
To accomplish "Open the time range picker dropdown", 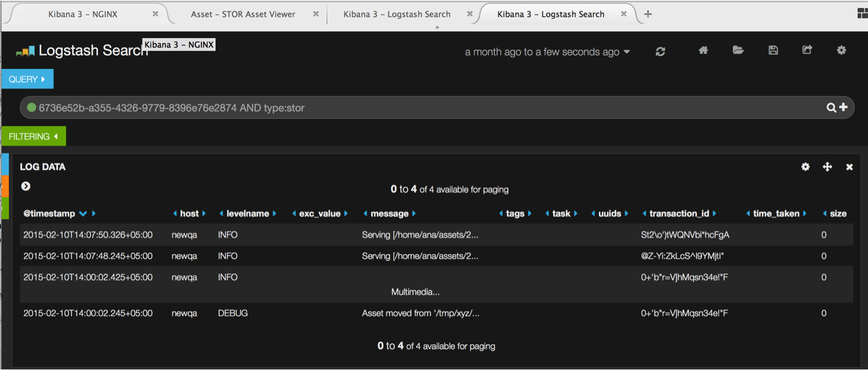I will point(547,52).
